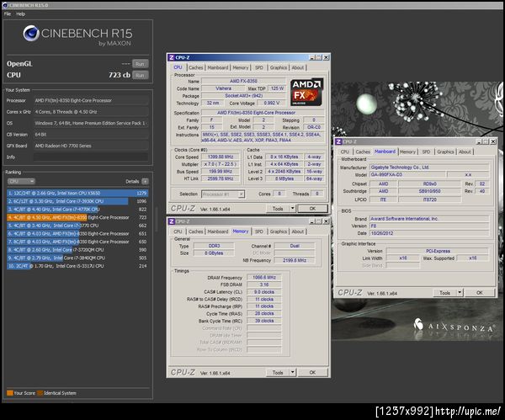Click Tools button in the CPU tab window

tap(278, 209)
